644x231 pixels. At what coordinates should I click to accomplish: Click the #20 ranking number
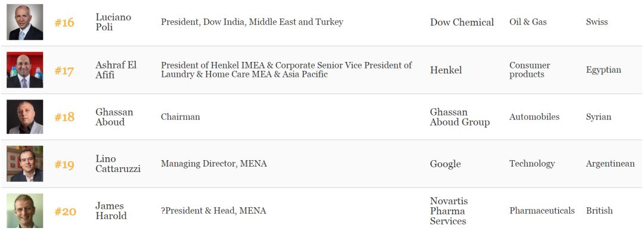pyautogui.click(x=66, y=212)
